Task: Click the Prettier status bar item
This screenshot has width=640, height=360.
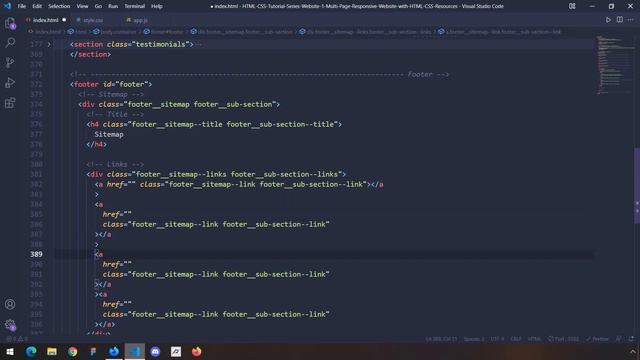Action: (x=597, y=339)
